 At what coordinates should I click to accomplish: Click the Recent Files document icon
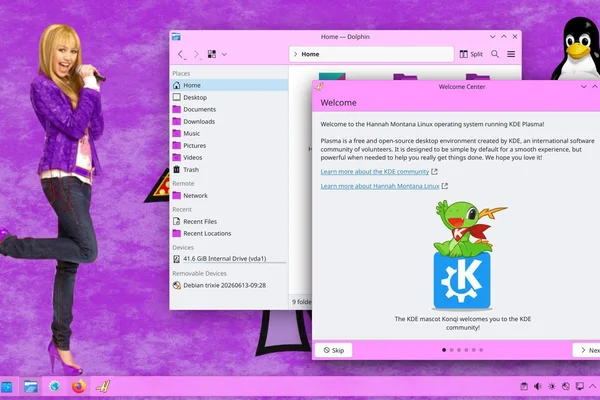coord(176,221)
